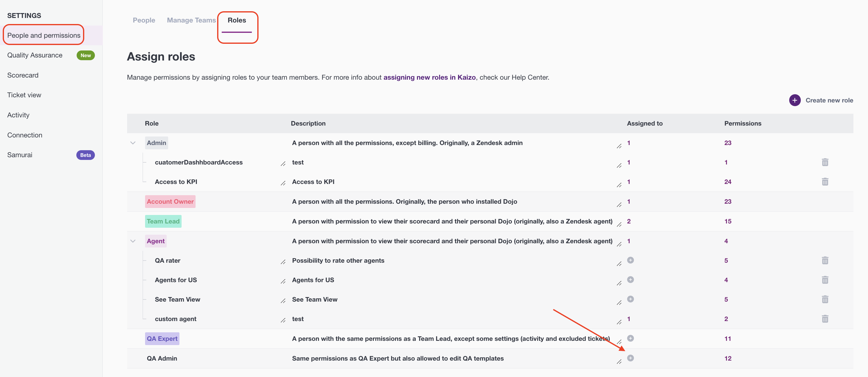This screenshot has height=377, width=868.
Task: Open the assigning new roles in Kaizo link
Action: click(429, 78)
